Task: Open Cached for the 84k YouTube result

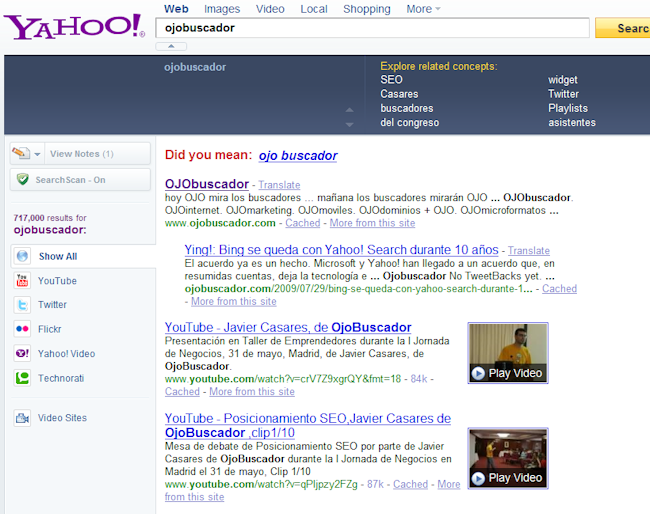Action: click(x=182, y=392)
